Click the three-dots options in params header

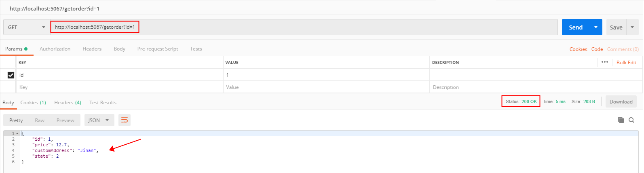(x=605, y=62)
